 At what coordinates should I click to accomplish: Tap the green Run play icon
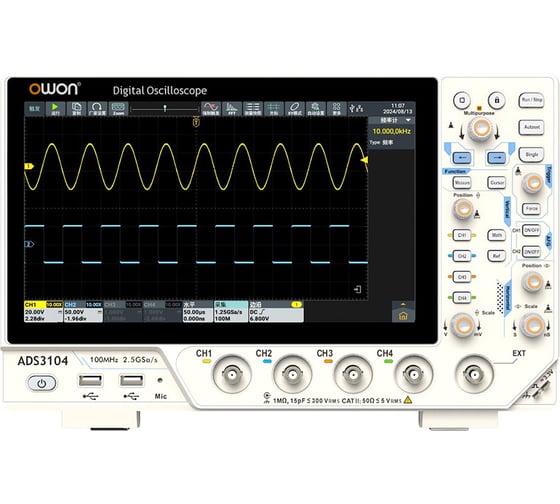tap(55, 108)
